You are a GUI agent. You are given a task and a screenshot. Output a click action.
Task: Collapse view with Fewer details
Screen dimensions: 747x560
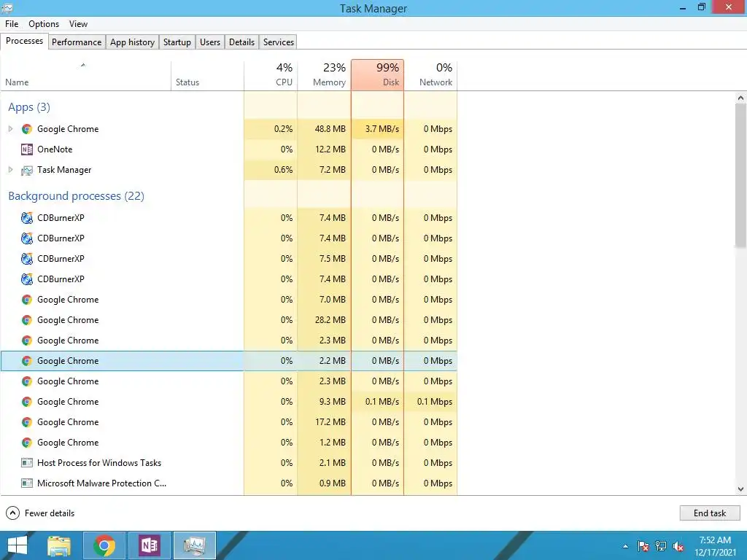tap(40, 513)
